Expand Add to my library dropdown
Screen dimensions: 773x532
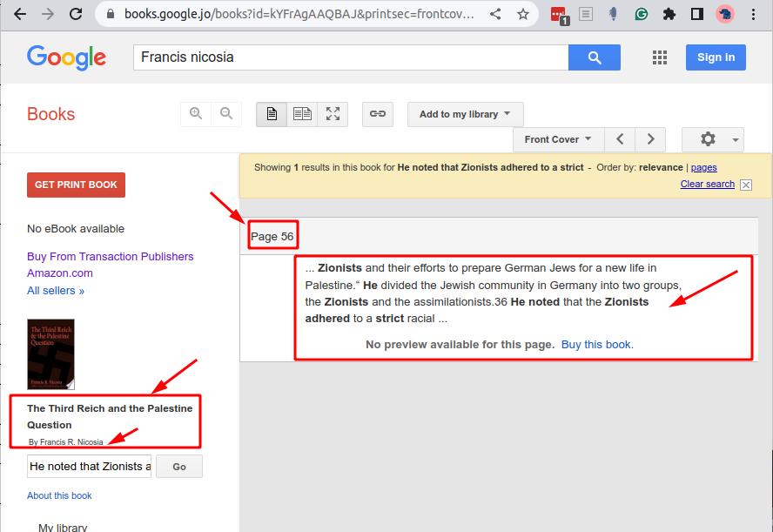coord(465,114)
